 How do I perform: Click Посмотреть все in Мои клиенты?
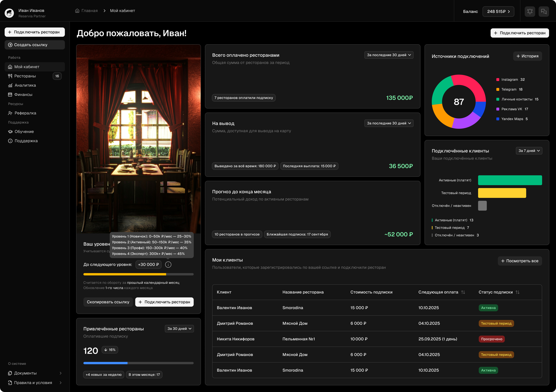520,261
